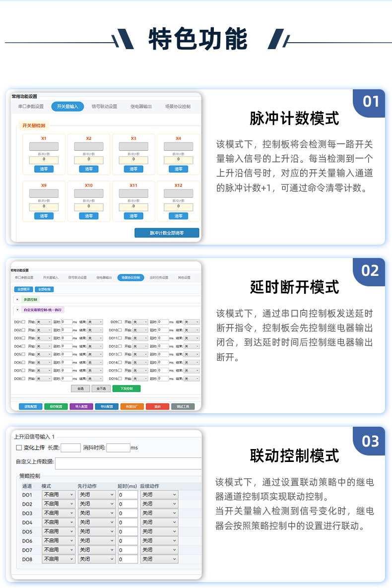The height and width of the screenshot is (588, 392).
Task: Click the 自定义上传数据 text field
Action: click(x=129, y=463)
